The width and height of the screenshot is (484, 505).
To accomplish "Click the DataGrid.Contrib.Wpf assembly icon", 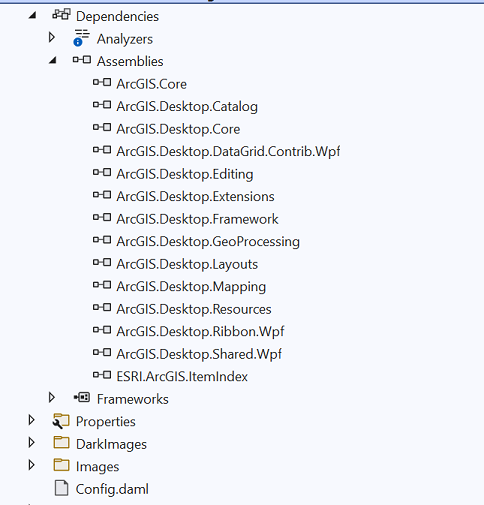I will click(102, 150).
